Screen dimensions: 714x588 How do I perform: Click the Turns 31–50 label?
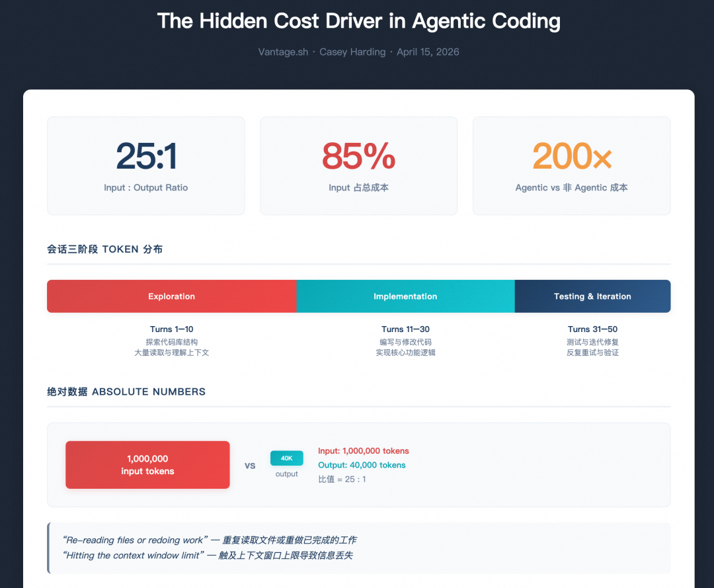[592, 329]
